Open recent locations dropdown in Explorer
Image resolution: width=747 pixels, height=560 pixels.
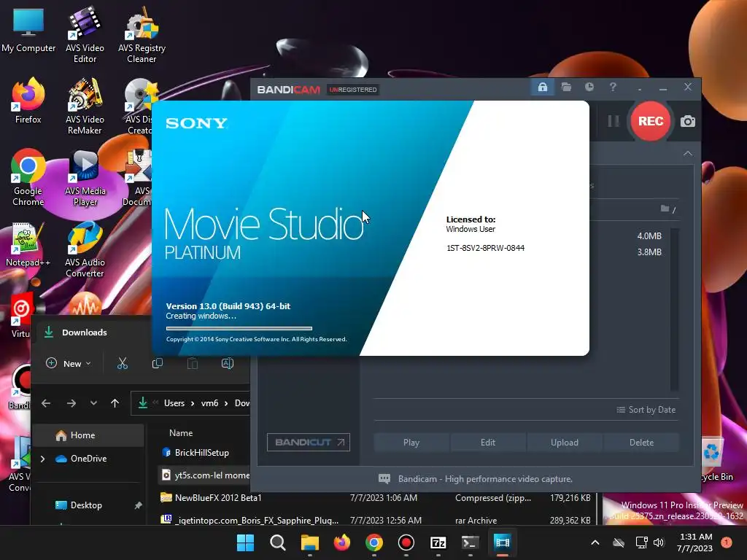pyautogui.click(x=93, y=403)
